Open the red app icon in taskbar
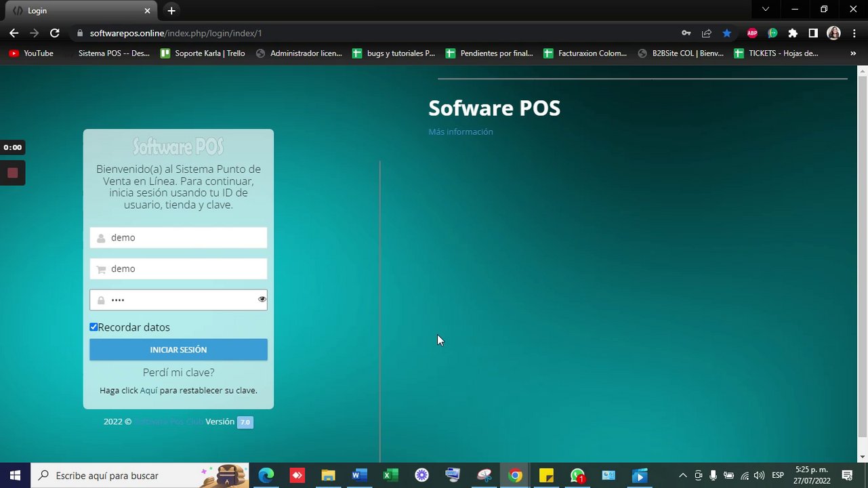Image resolution: width=868 pixels, height=488 pixels. (297, 475)
